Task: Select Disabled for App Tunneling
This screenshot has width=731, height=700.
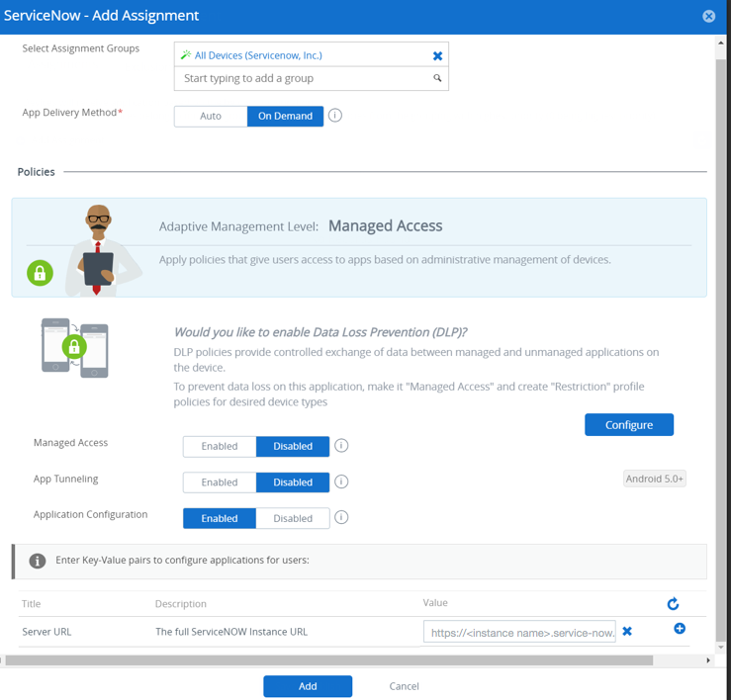Action: pos(293,482)
